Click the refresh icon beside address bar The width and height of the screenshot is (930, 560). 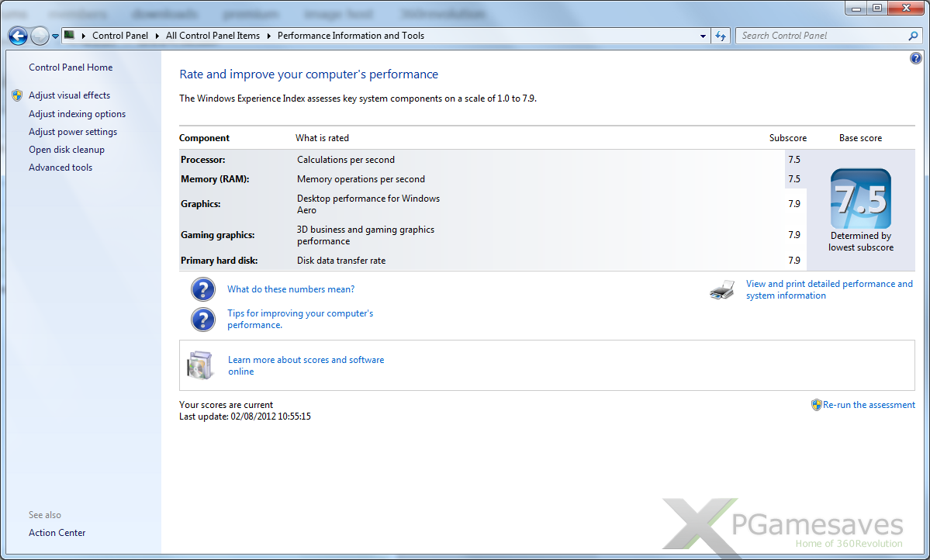pos(721,36)
